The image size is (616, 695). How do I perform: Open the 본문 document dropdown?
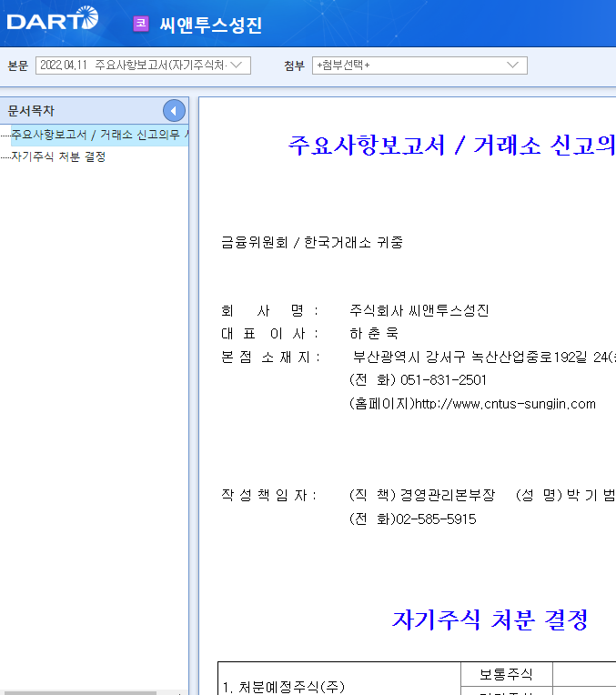click(x=143, y=65)
